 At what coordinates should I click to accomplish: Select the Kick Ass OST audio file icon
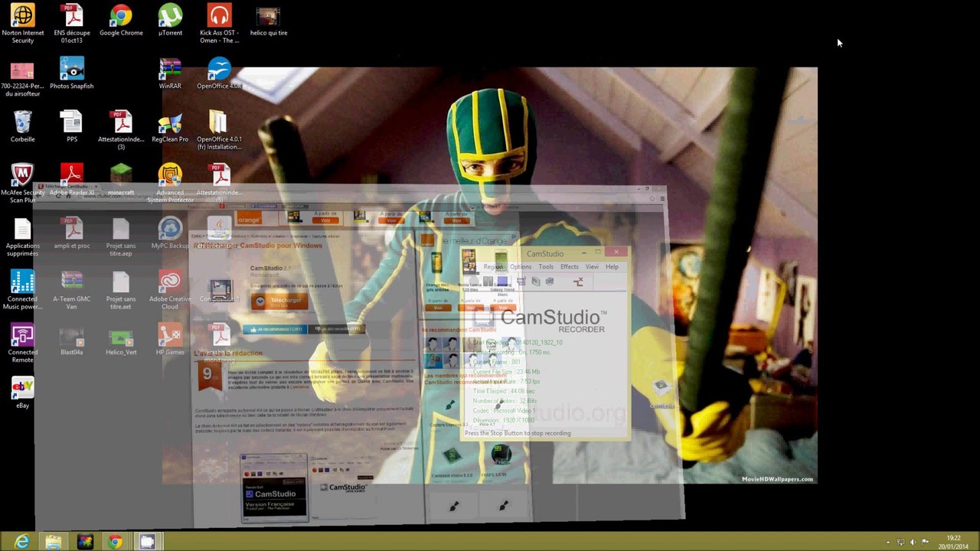219,24
